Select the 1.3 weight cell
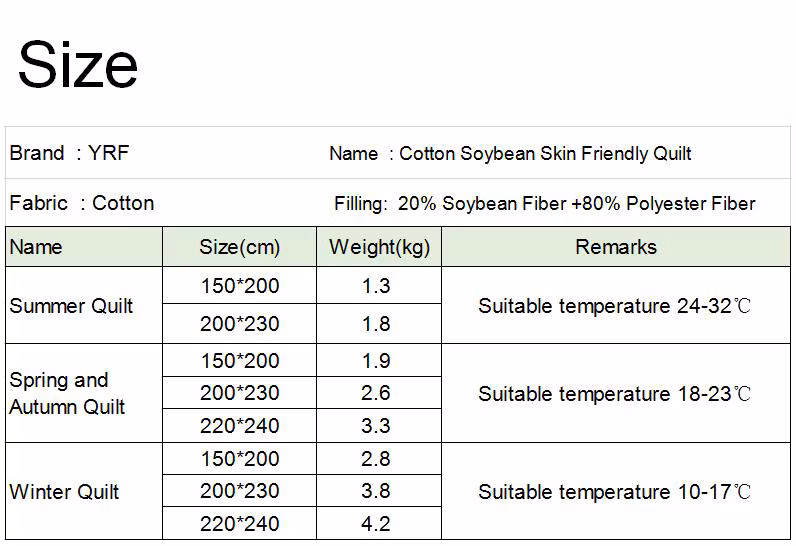 coord(376,286)
